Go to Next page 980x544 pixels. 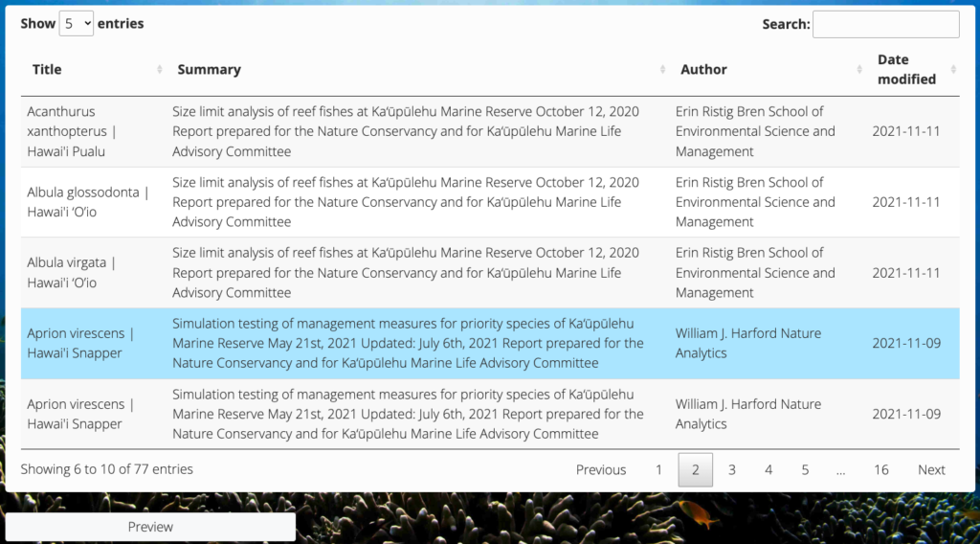point(931,469)
